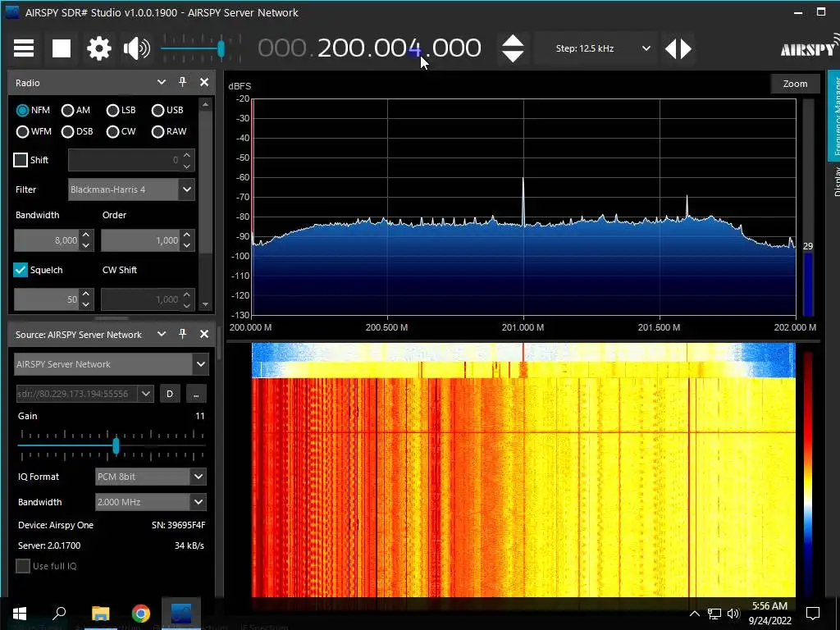The image size is (840, 630).
Task: Click the frequency up/down arrows icon
Action: [x=513, y=48]
